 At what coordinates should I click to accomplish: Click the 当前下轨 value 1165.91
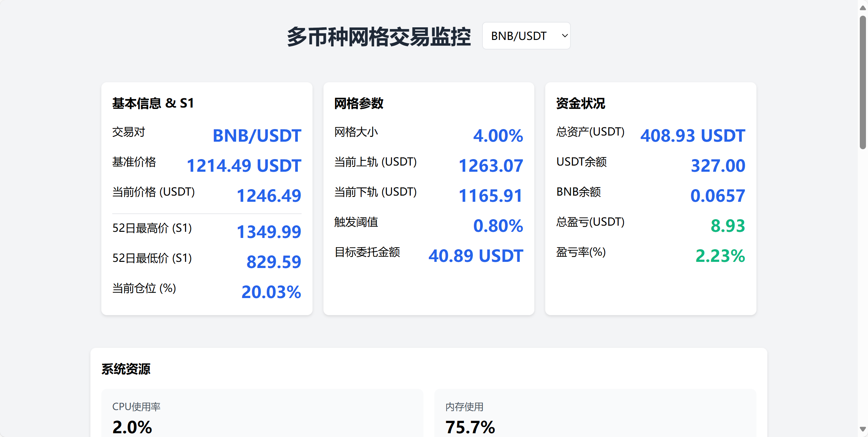tap(491, 196)
